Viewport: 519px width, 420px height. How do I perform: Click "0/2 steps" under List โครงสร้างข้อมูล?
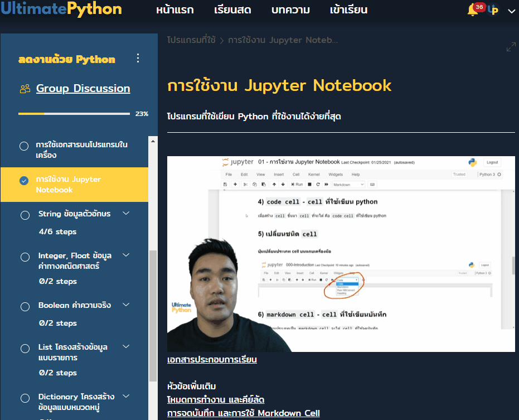click(57, 373)
